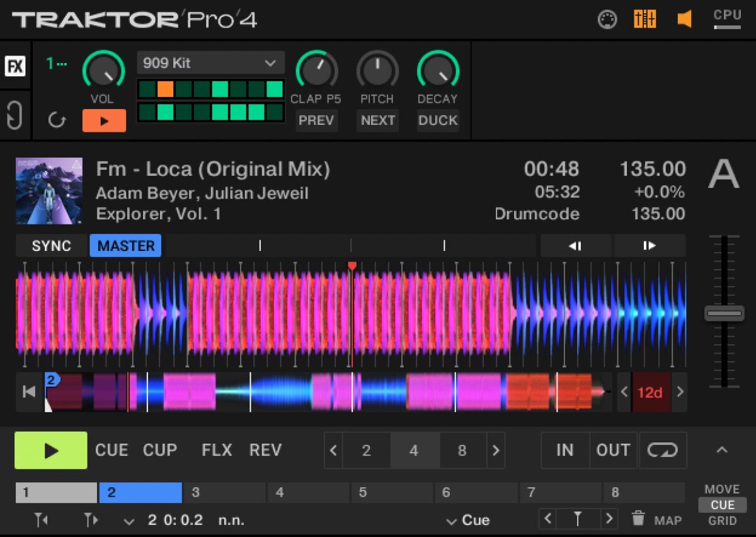Disable MASTER tempo on deck A
This screenshot has height=537, width=756.
pyautogui.click(x=125, y=246)
